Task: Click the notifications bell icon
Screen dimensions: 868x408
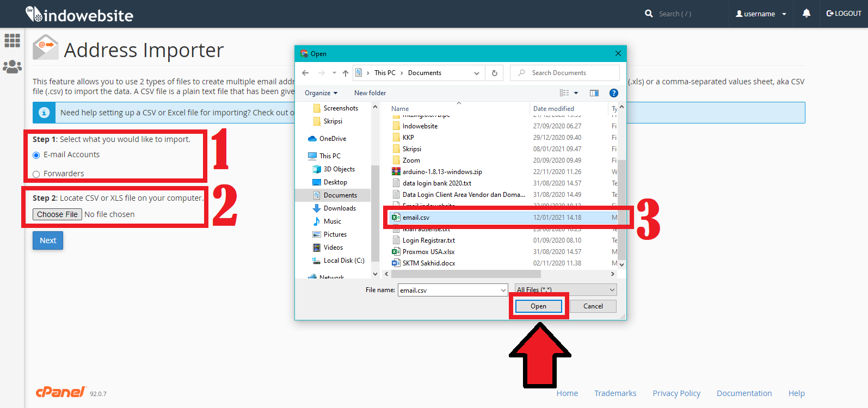Action: click(806, 14)
